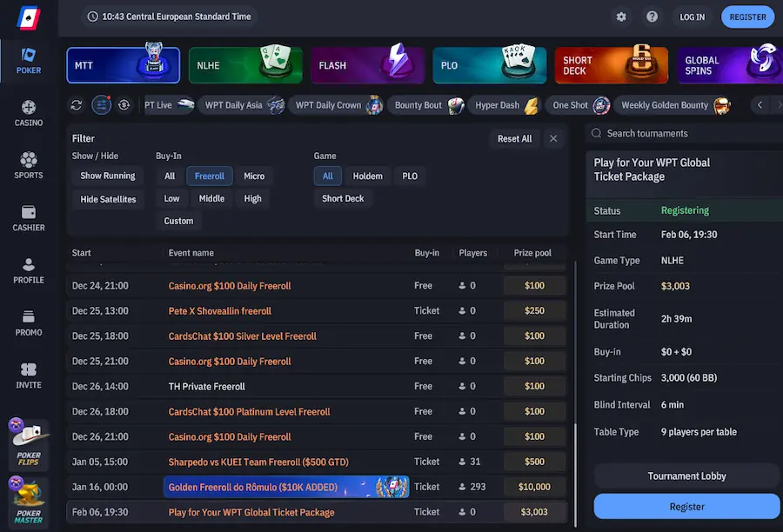This screenshot has height=532, width=783.
Task: Open the settings gear menu
Action: click(x=621, y=17)
